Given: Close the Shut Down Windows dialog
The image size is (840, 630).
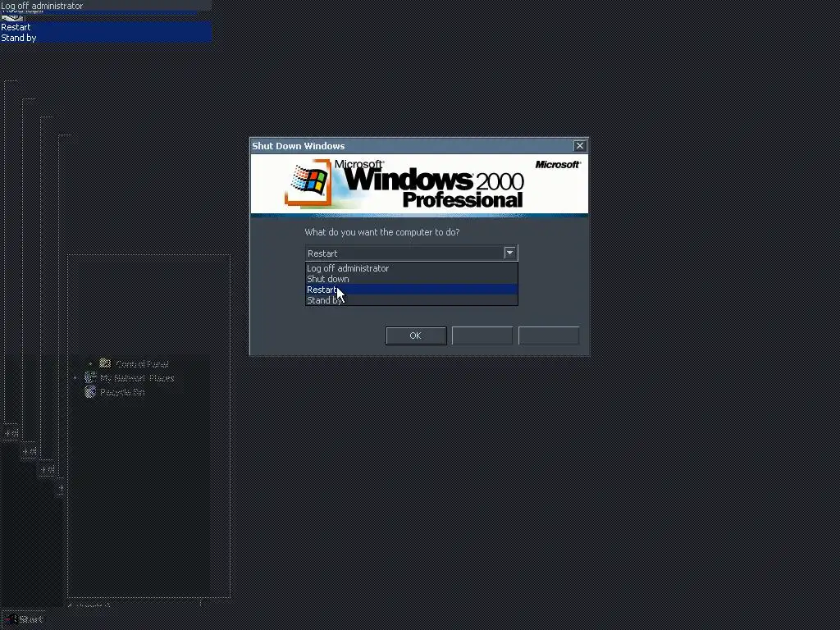Looking at the screenshot, I should 580,146.
